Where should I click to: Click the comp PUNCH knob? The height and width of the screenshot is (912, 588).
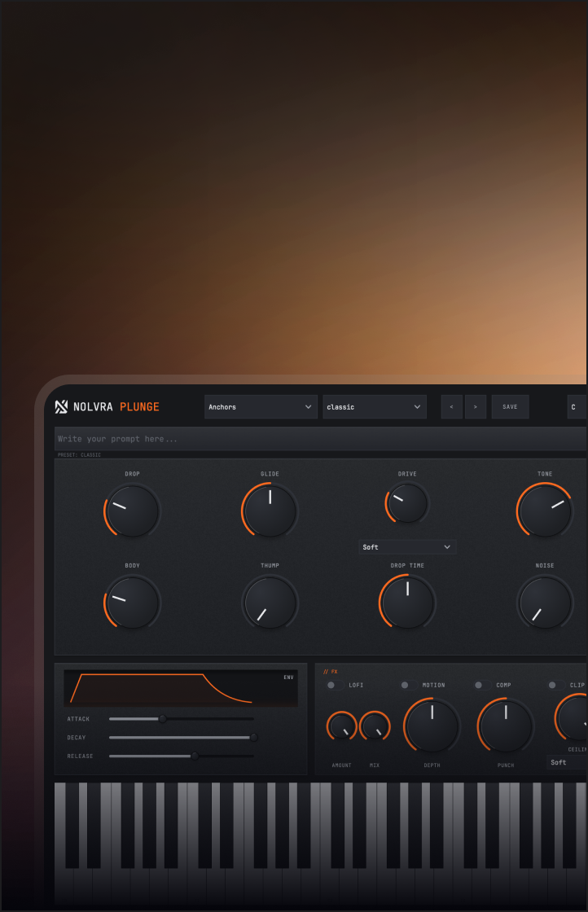coord(506,726)
